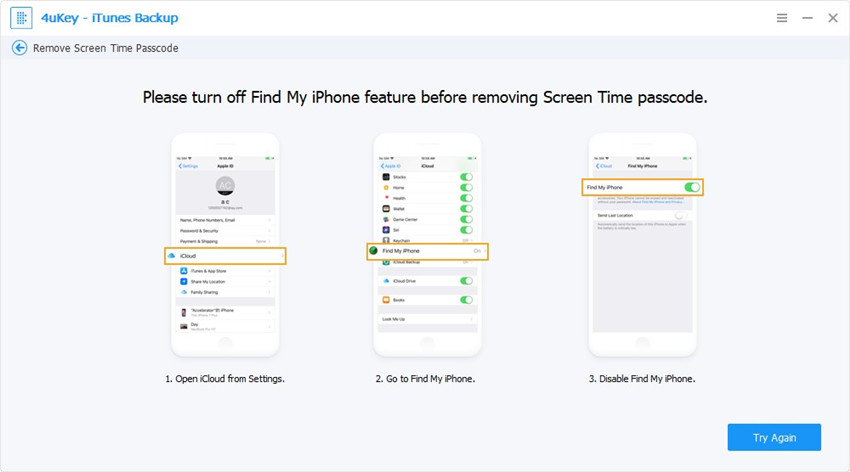This screenshot has height=472, width=850.
Task: Click the AC avatar in first phone image
Action: [x=225, y=186]
